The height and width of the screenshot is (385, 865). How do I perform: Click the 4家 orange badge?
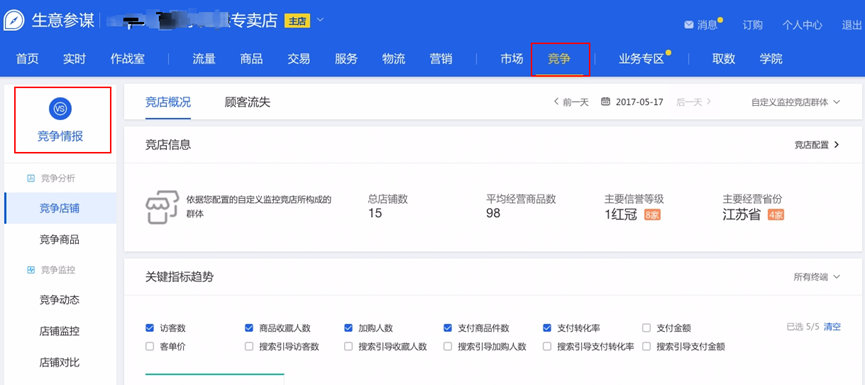coord(776,215)
